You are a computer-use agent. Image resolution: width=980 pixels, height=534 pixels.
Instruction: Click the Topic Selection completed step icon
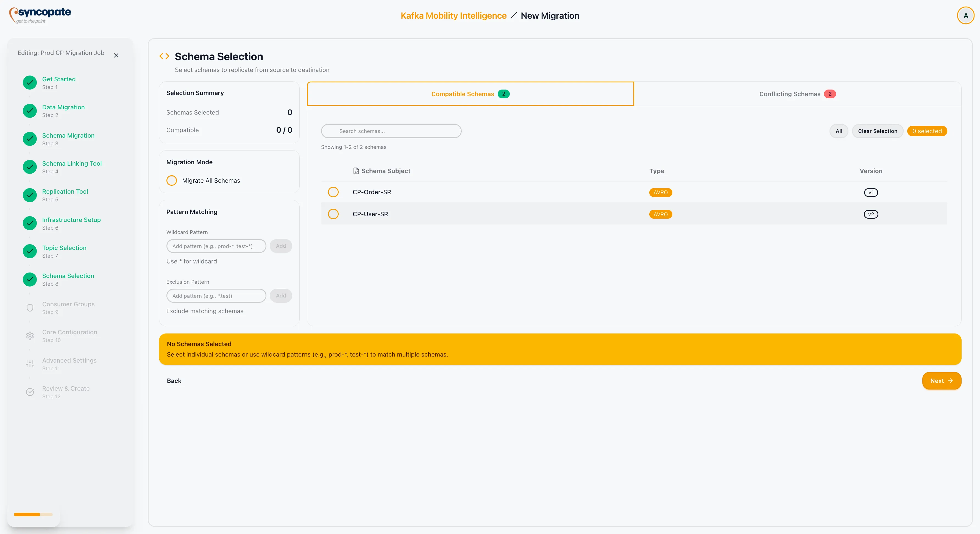click(30, 251)
